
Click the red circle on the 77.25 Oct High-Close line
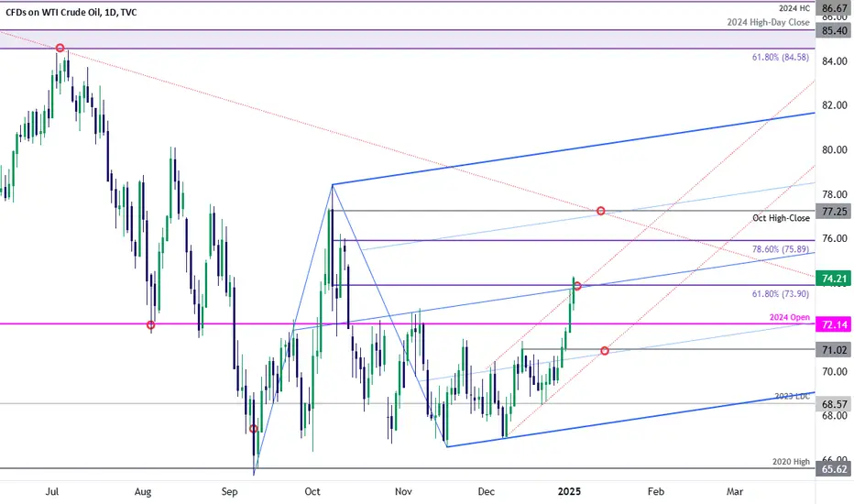601,211
